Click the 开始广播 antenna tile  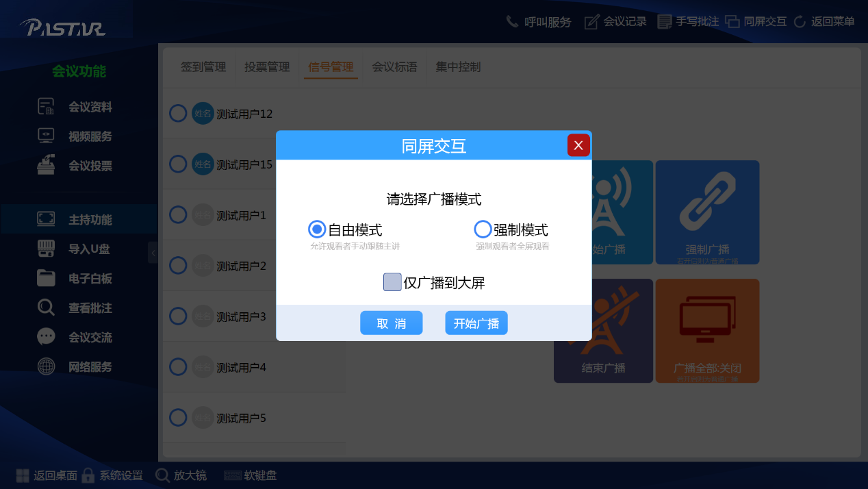(x=622, y=212)
